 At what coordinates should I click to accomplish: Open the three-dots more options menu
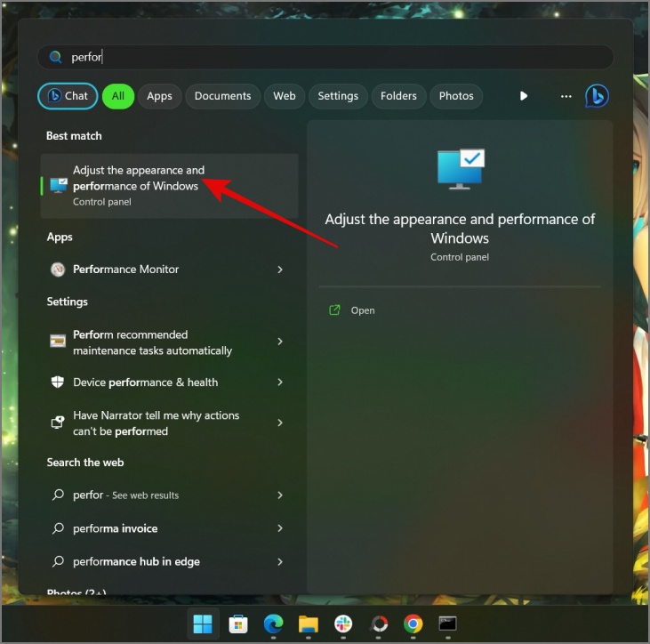tap(566, 96)
